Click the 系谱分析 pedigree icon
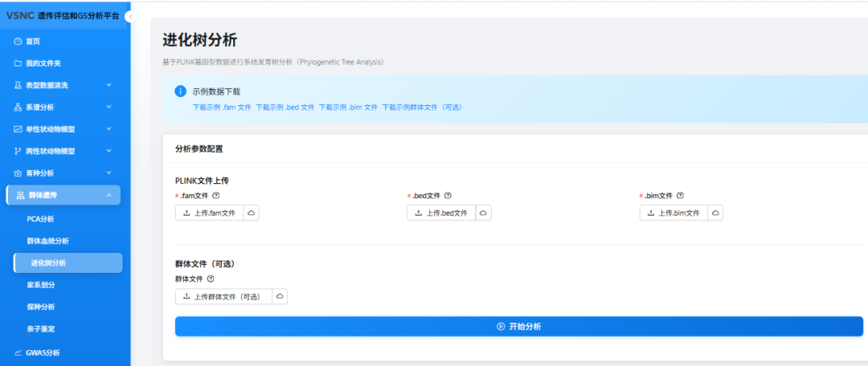868x366 pixels. [18, 108]
